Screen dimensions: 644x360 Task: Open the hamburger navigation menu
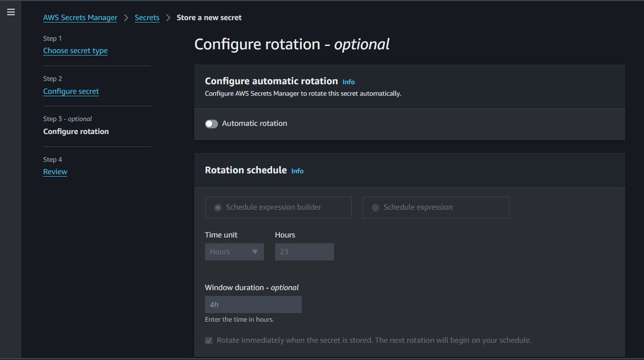11,12
